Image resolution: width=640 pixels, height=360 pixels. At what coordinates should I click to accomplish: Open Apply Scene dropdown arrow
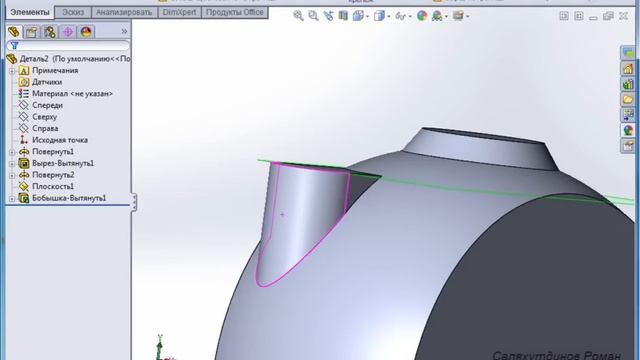click(x=446, y=17)
